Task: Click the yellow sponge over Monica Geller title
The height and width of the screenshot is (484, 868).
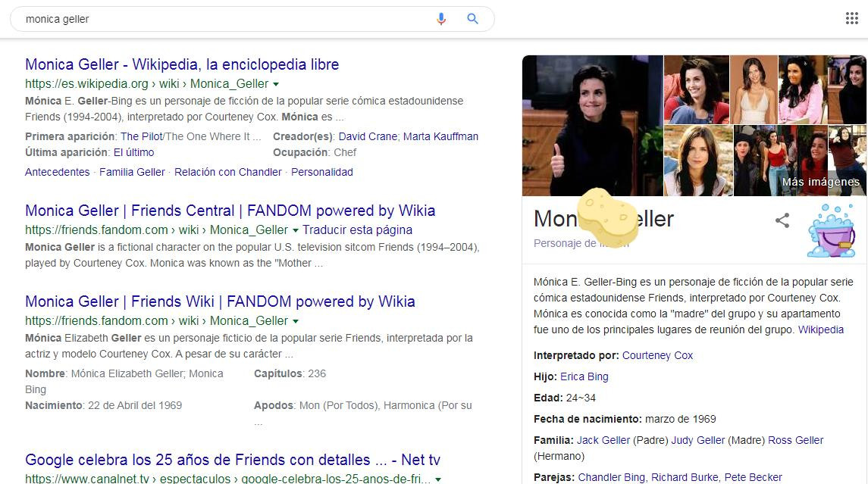Action: pyautogui.click(x=607, y=217)
